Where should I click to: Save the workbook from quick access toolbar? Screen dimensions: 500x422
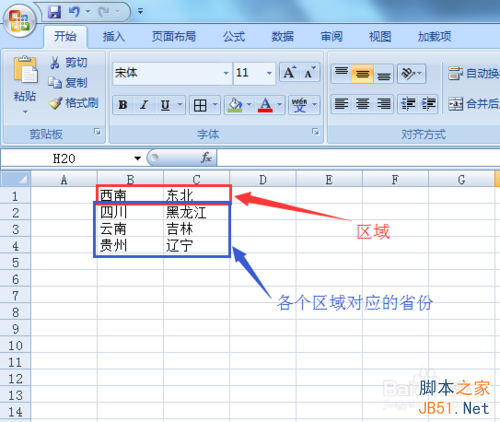(x=55, y=12)
